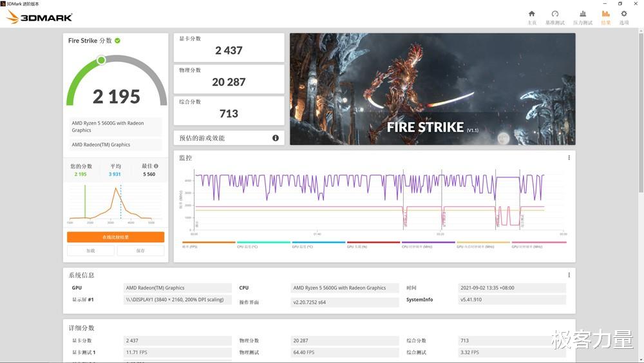Click the best score 5 560
Viewport: 644px width, 363px height.
(x=149, y=174)
